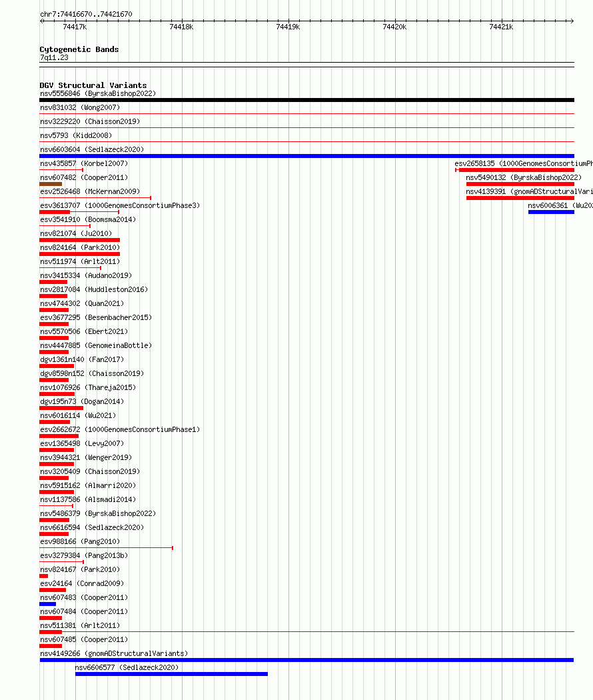This screenshot has width=593, height=700.
Task: Click the blue bar under nsv6006361
Action: 551,212
